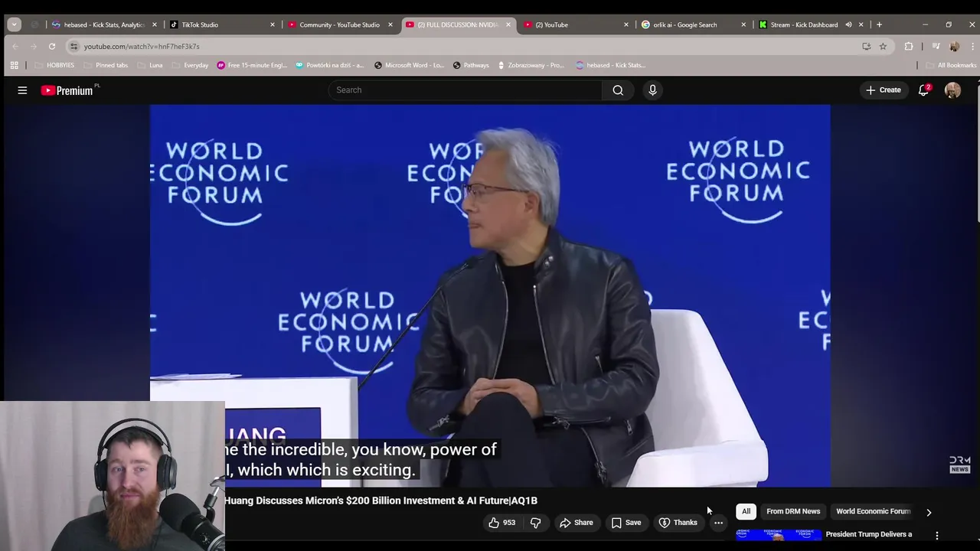Open the Luna bookmarks folder
The image size is (980, 551).
[149, 65]
